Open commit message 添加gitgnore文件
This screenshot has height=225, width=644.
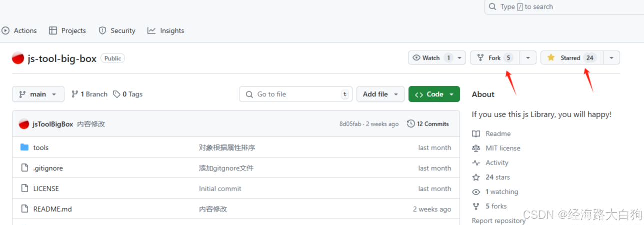(x=226, y=168)
